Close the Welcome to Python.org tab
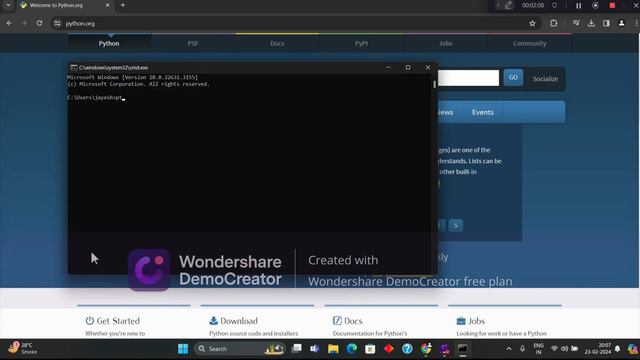This screenshot has height=360, width=640. coord(107,5)
